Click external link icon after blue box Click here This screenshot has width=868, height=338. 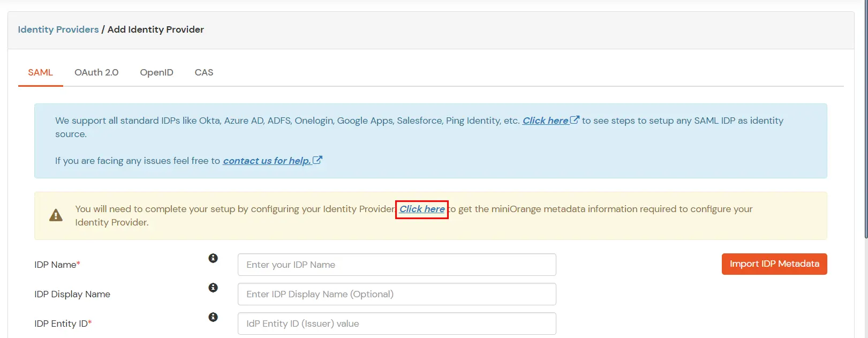tap(575, 120)
